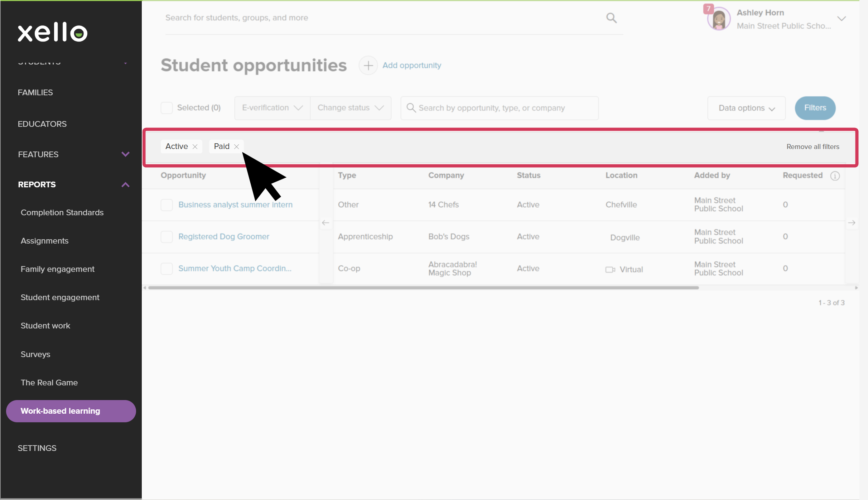The width and height of the screenshot is (868, 500).
Task: Open the Assignments report
Action: [44, 241]
